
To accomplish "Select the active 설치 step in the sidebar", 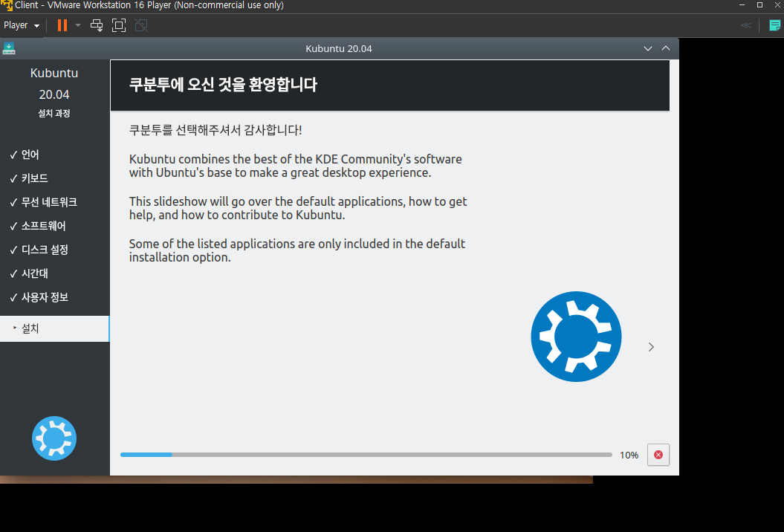I will pos(54,328).
